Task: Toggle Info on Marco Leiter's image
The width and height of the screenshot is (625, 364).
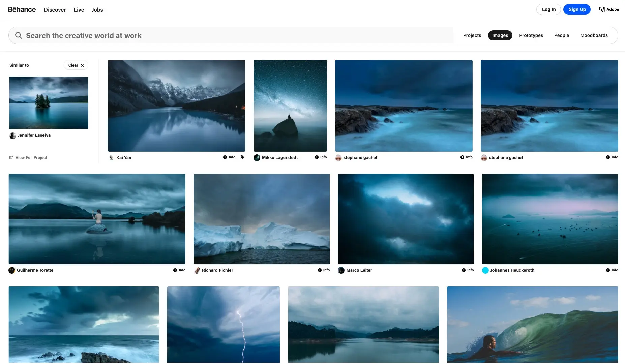Action: click(x=468, y=270)
